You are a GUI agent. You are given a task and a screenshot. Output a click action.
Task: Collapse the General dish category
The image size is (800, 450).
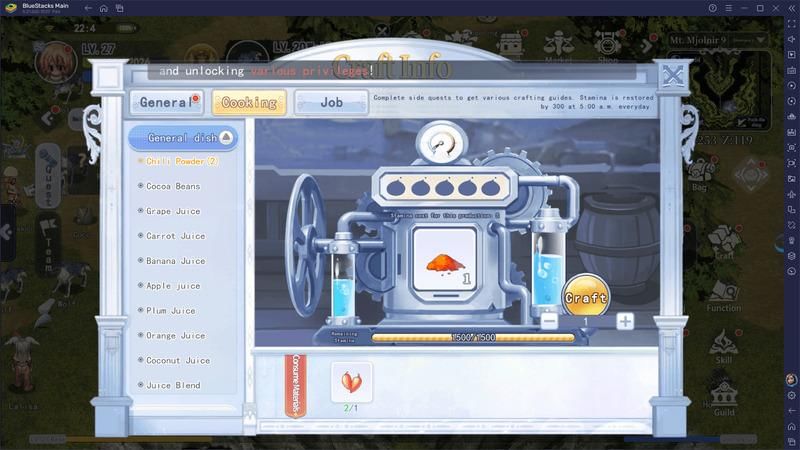point(226,137)
